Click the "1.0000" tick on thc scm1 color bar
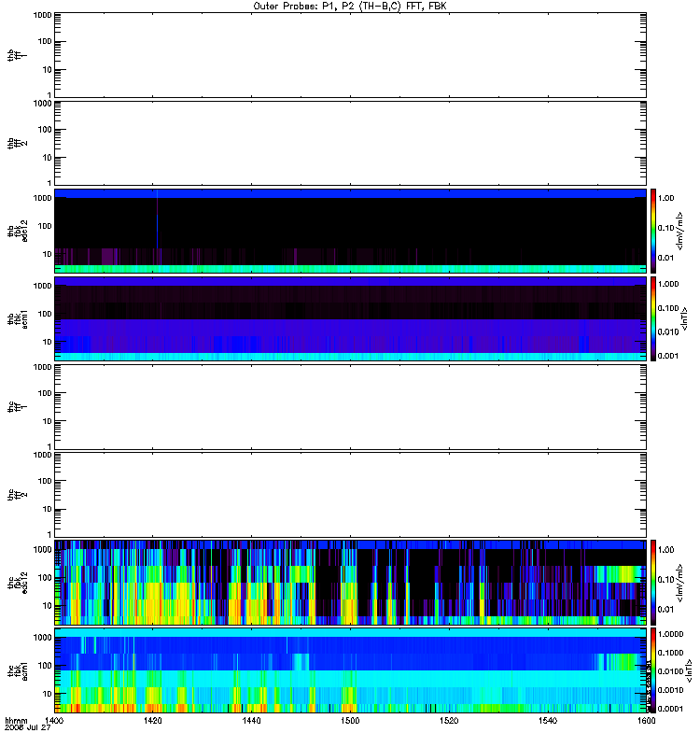700x747 pixels. pyautogui.click(x=670, y=634)
